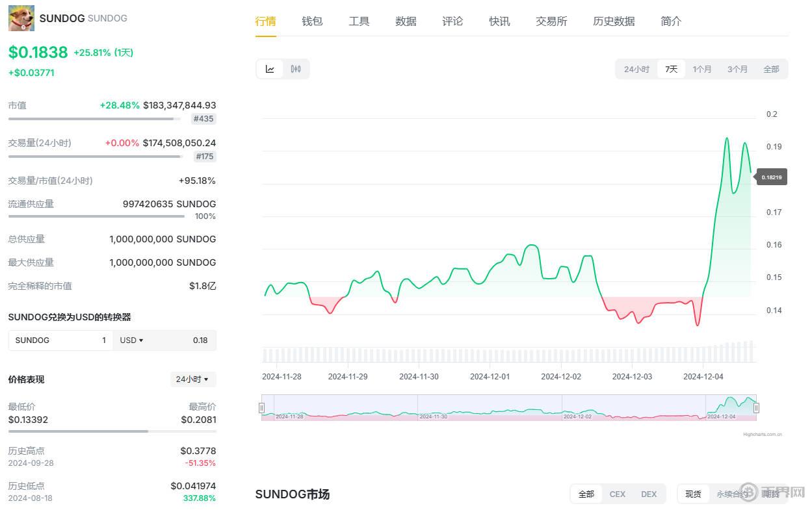
Task: Filter market by DEX
Action: (x=648, y=494)
